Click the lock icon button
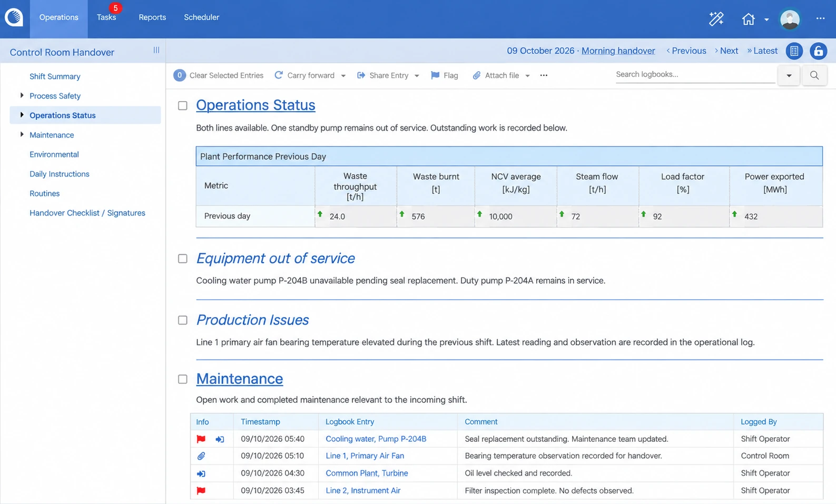 [818, 51]
